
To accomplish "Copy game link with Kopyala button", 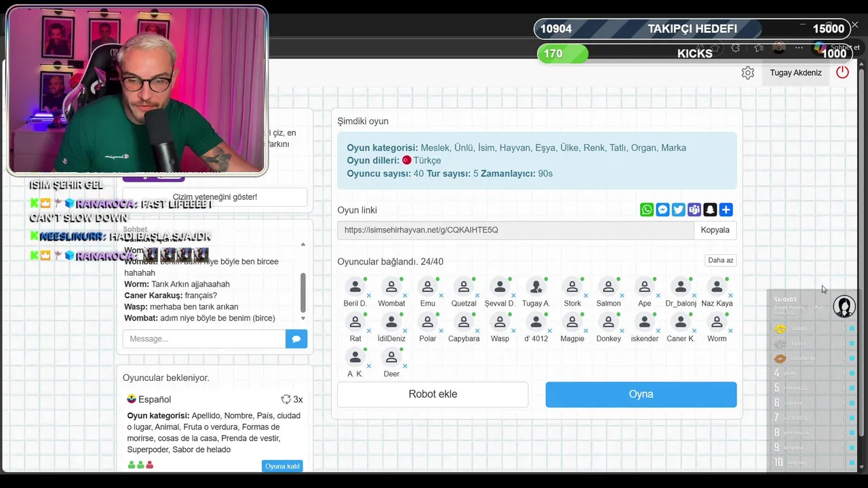I will (715, 230).
